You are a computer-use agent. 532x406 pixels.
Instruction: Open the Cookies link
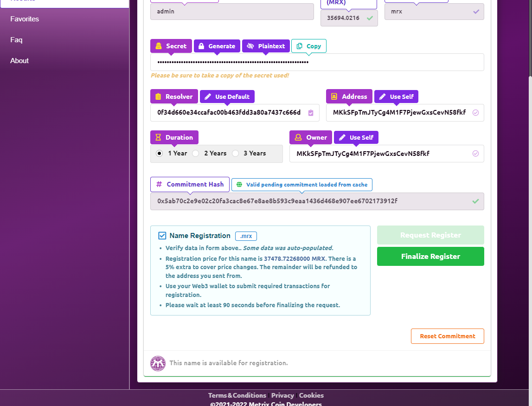pos(312,395)
